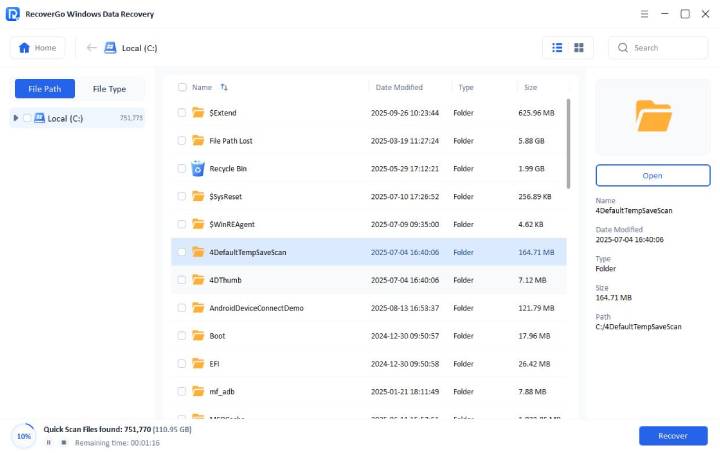Go back using the left arrow
The image size is (720, 453).
click(x=92, y=48)
